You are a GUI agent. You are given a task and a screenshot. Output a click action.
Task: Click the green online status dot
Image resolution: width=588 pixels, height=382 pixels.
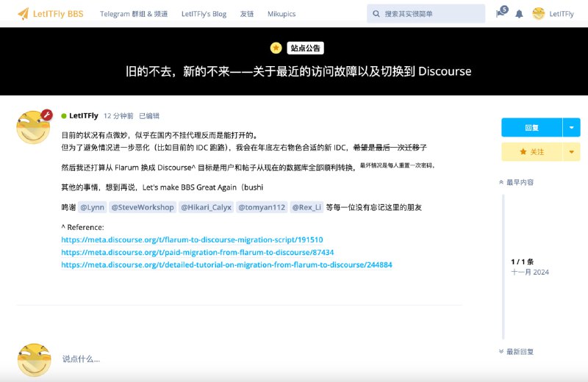click(64, 116)
